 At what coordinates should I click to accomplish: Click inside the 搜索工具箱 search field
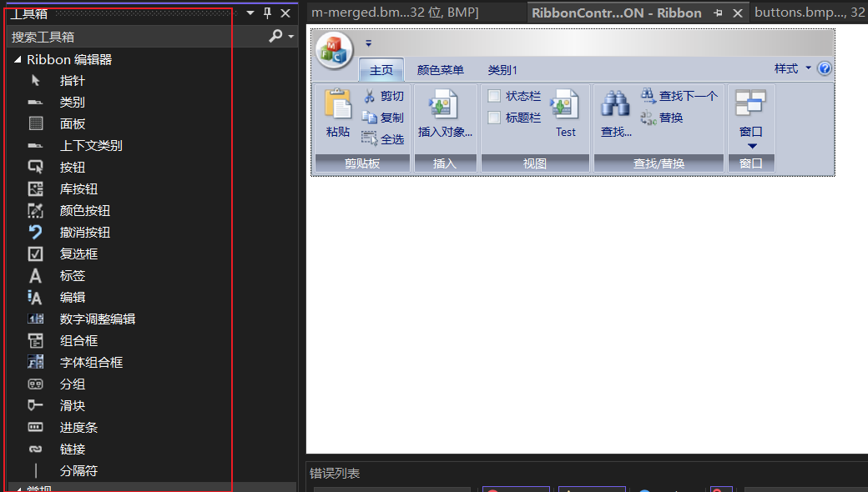125,37
